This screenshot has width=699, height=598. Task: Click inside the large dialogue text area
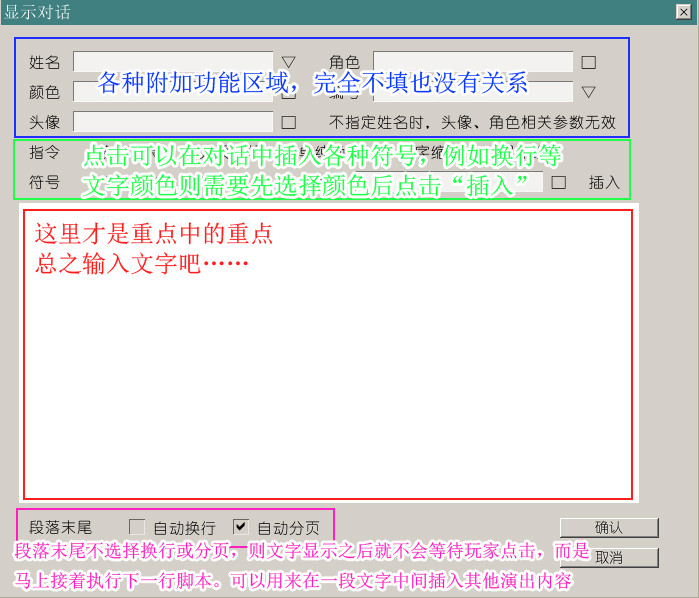coord(328,355)
